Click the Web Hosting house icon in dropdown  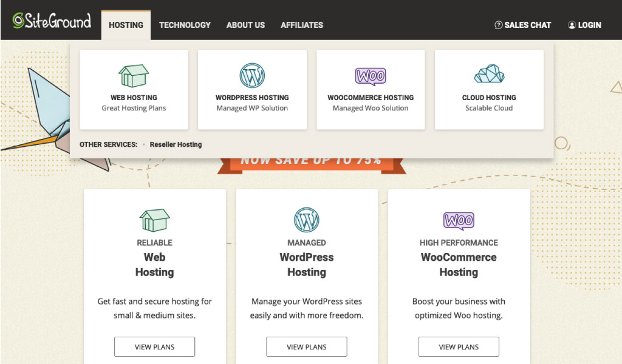click(134, 76)
